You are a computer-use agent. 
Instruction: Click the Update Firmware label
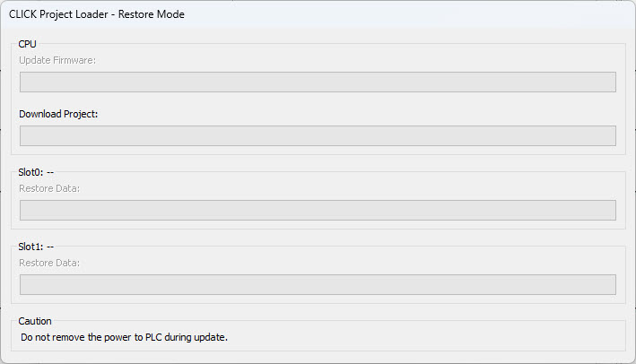[57, 60]
